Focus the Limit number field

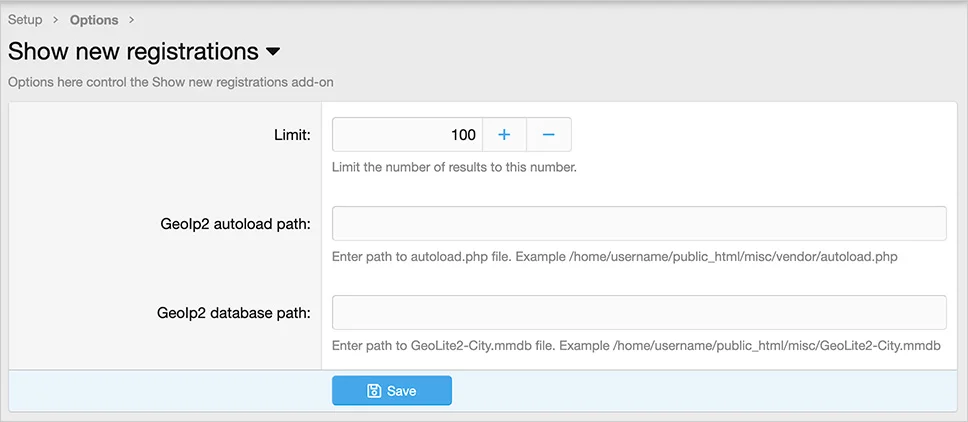click(407, 135)
